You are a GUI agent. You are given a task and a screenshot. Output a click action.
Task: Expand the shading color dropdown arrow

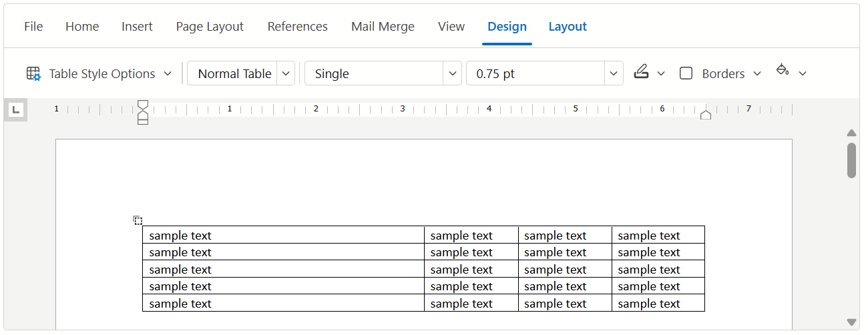coord(803,73)
